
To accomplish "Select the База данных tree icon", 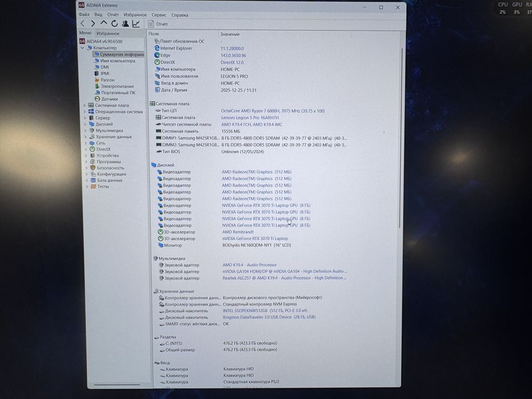I will tap(94, 180).
